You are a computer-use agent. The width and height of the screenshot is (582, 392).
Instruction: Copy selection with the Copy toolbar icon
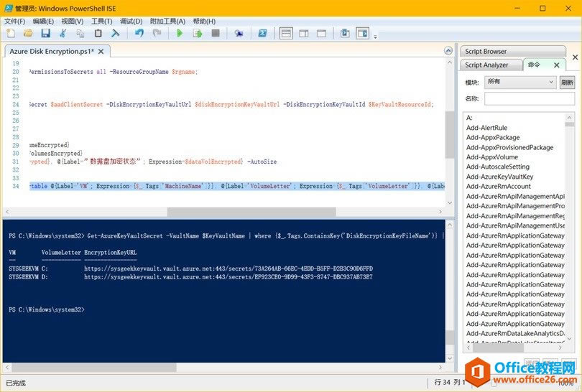pyautogui.click(x=80, y=33)
